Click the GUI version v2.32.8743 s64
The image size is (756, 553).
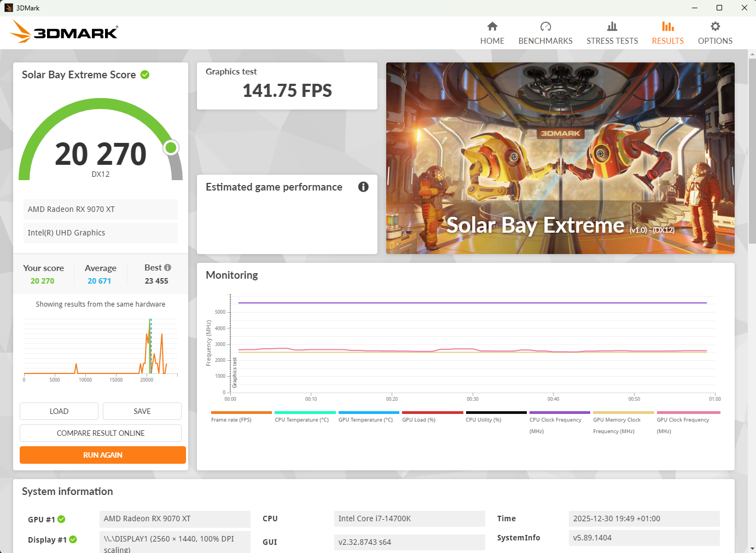click(410, 542)
